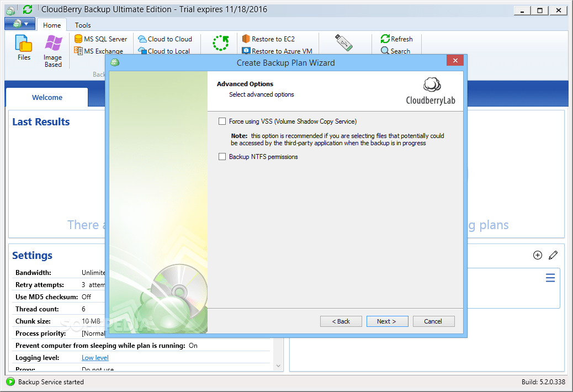Select the Welcome tab
The height and width of the screenshot is (392, 573).
(x=46, y=97)
